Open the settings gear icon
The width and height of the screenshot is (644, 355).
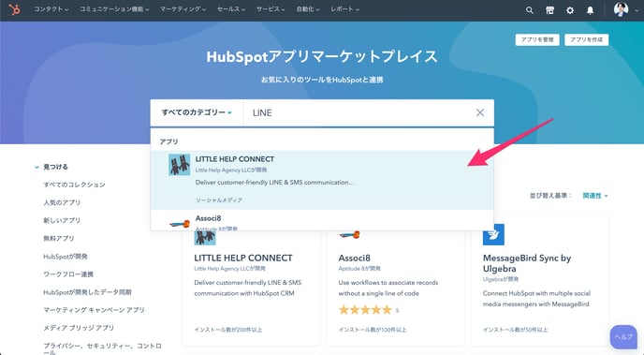coord(570,10)
